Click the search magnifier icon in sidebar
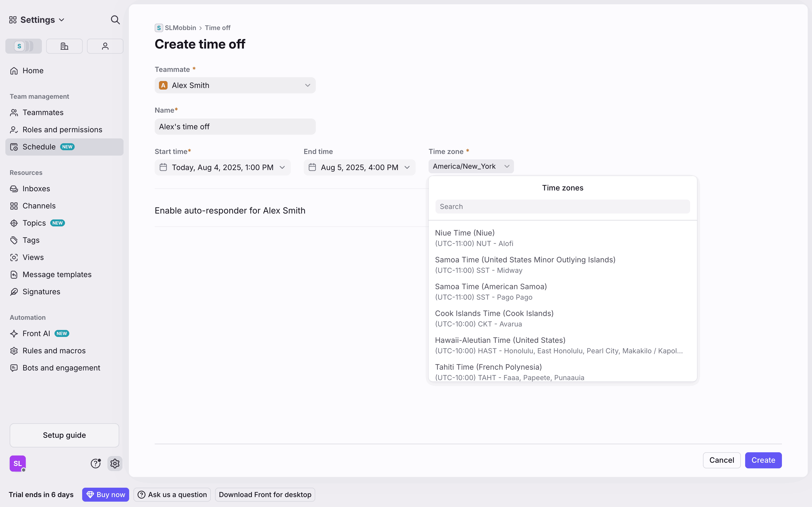 [x=115, y=20]
